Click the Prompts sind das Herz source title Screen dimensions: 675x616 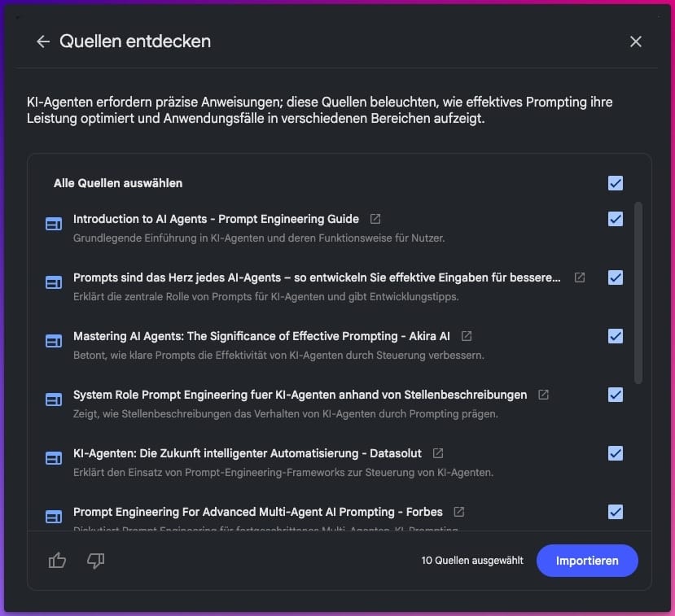(317, 277)
